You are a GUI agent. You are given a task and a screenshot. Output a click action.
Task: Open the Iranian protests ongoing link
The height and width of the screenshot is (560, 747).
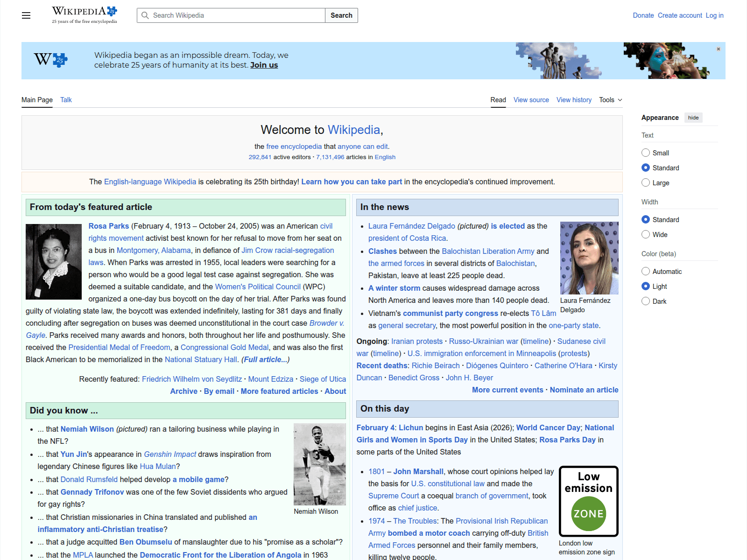point(417,341)
